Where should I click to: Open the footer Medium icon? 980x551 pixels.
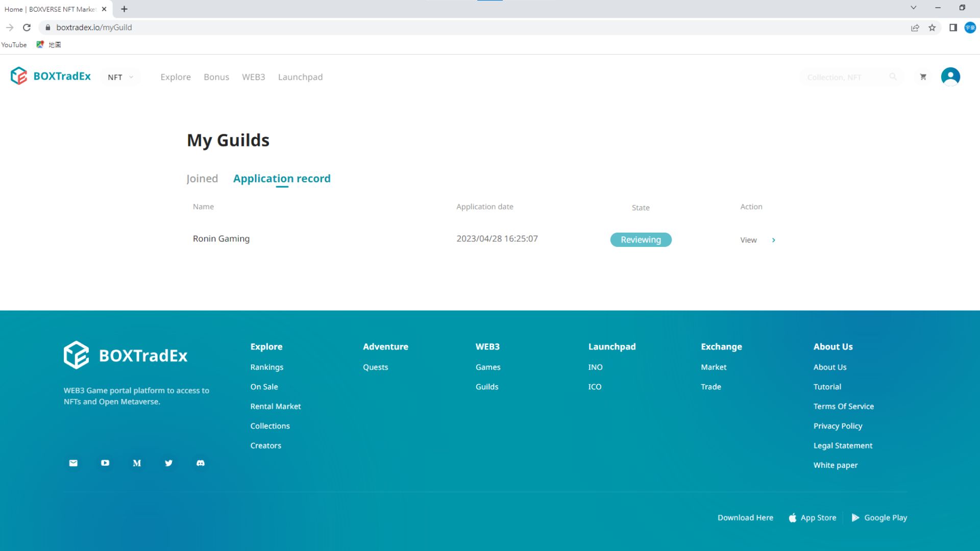point(137,463)
